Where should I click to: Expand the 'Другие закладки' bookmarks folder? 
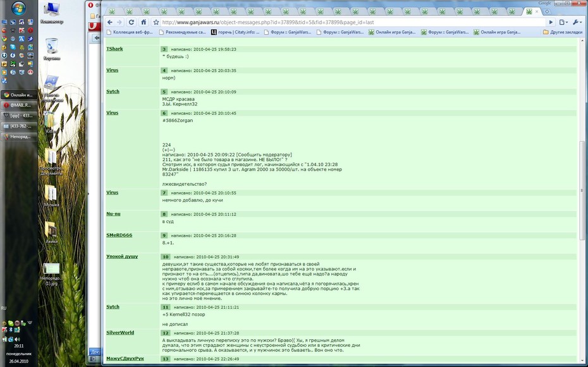click(x=563, y=32)
